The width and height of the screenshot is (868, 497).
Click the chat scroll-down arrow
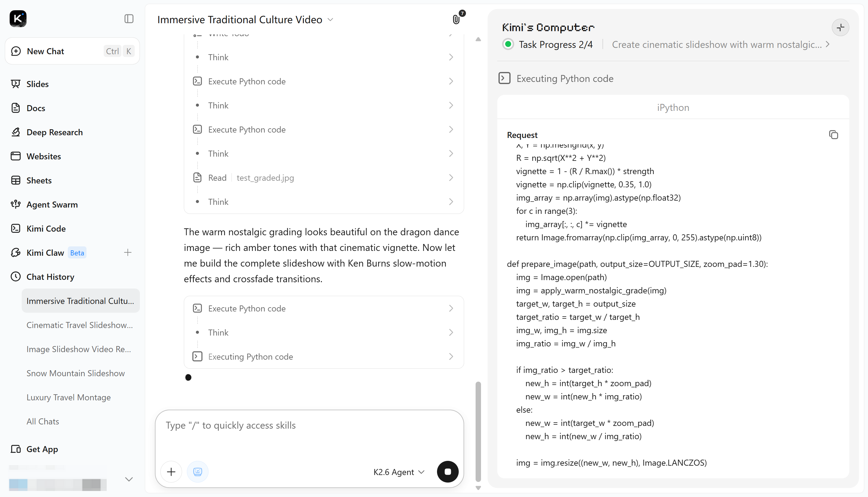pos(478,488)
